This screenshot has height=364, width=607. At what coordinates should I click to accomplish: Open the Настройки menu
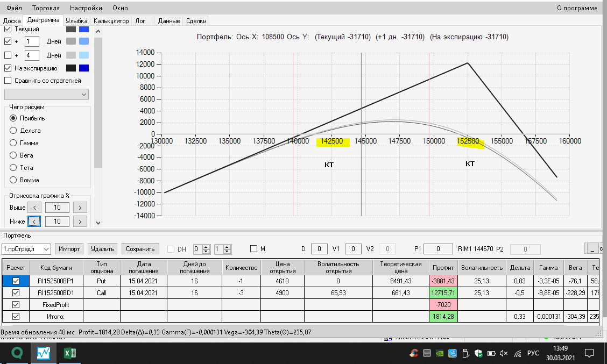point(86,8)
